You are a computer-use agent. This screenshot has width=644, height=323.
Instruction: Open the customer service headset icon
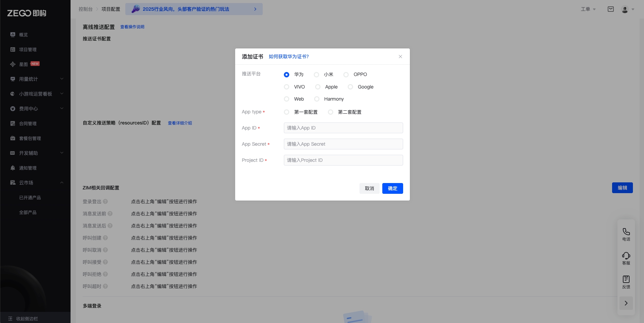pos(626,256)
